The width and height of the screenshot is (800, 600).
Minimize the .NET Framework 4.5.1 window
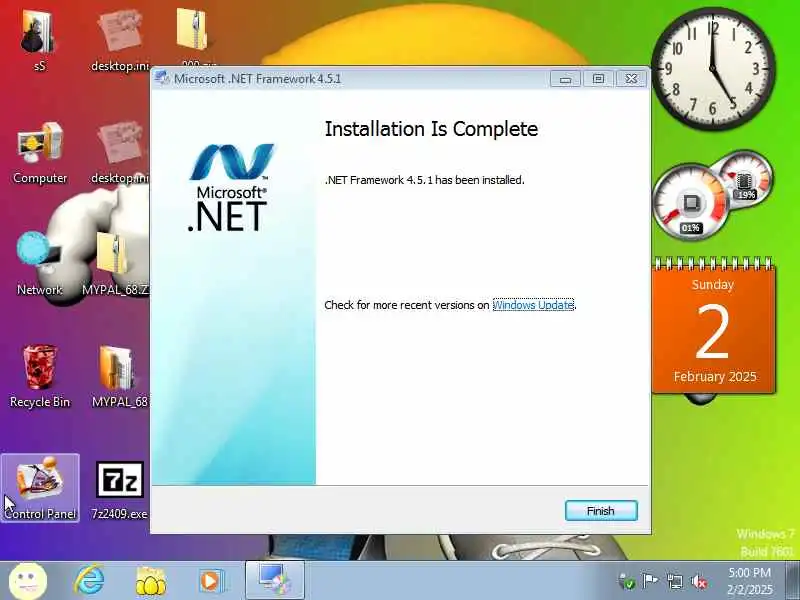click(x=565, y=79)
